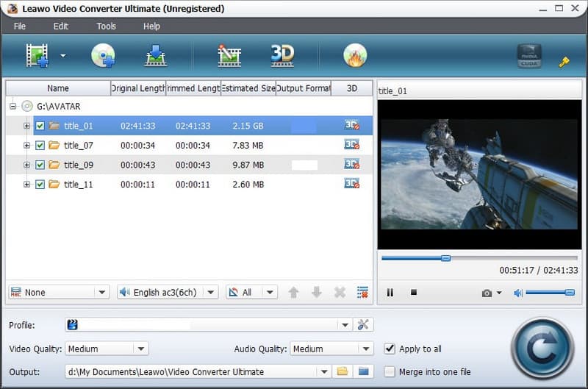Open the Edit menu
The image size is (588, 389).
(61, 26)
